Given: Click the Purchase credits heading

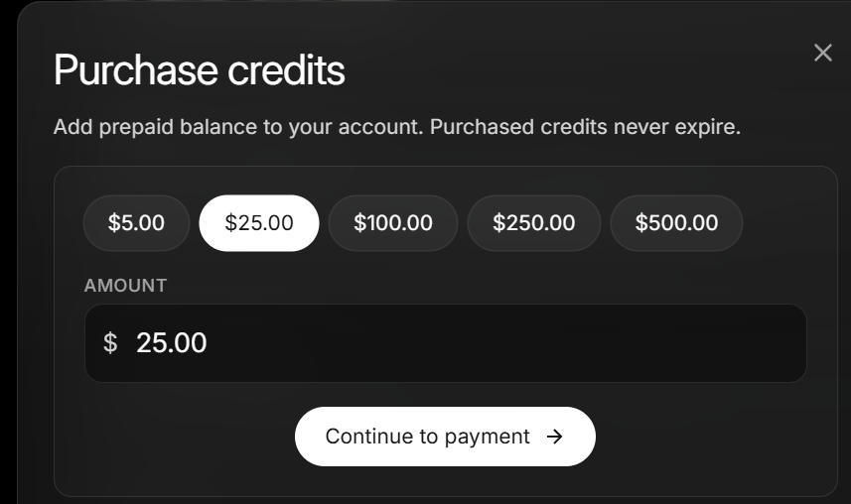Looking at the screenshot, I should 199,70.
